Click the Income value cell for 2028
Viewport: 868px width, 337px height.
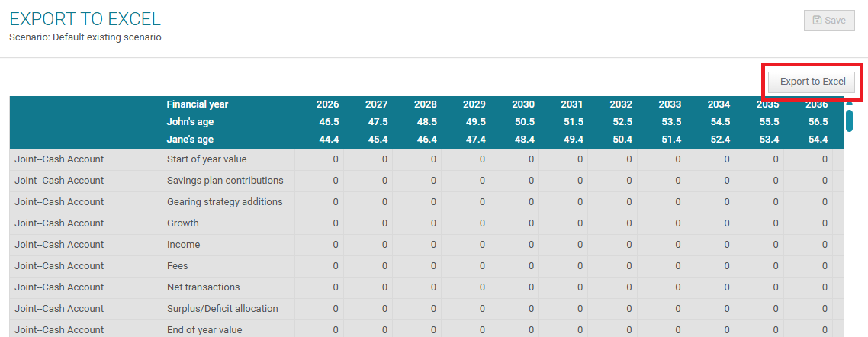433,245
